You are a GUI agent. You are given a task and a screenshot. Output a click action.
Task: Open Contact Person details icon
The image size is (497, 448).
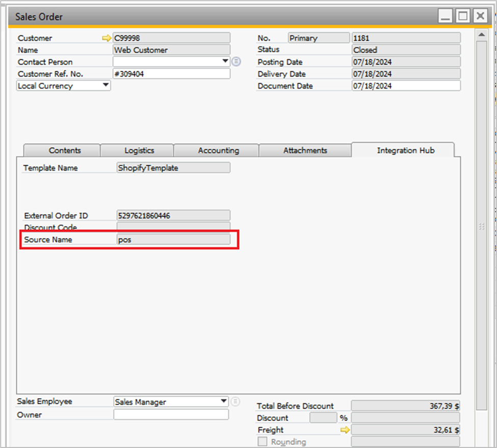tap(236, 62)
